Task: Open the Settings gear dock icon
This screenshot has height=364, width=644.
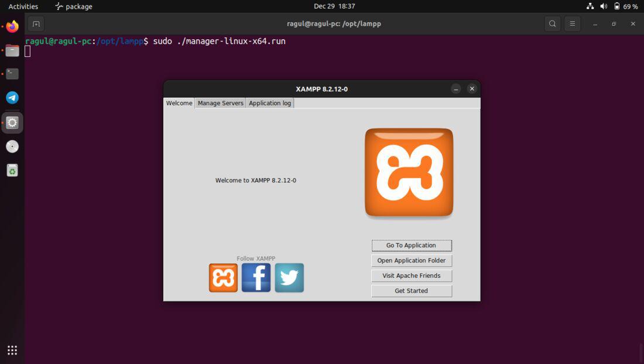Action: pyautogui.click(x=12, y=123)
